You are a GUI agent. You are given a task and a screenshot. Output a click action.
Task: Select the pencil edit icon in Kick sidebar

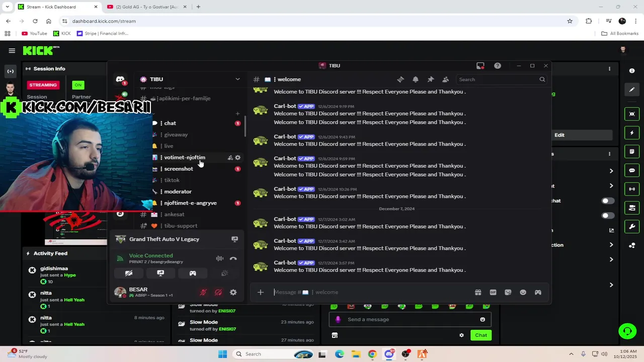(632, 89)
